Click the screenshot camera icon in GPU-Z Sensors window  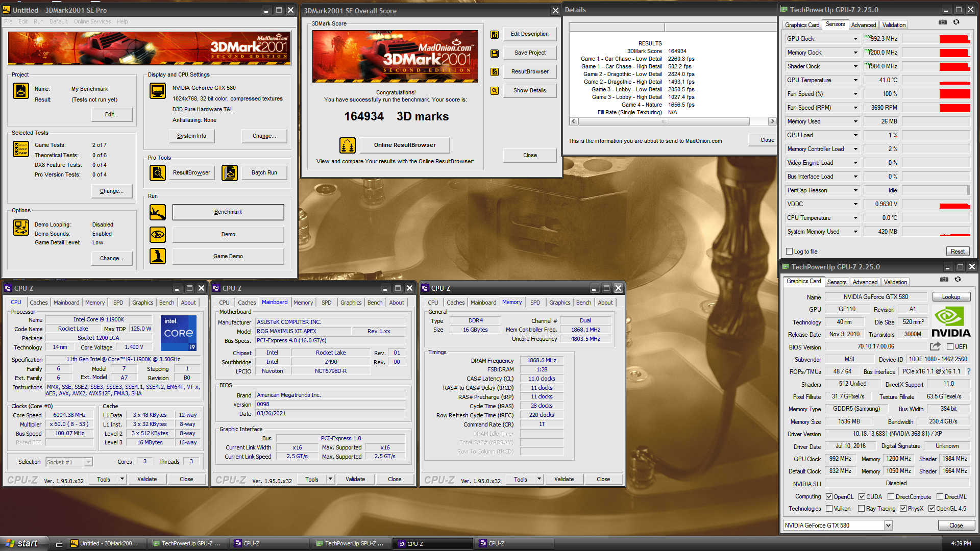(943, 22)
